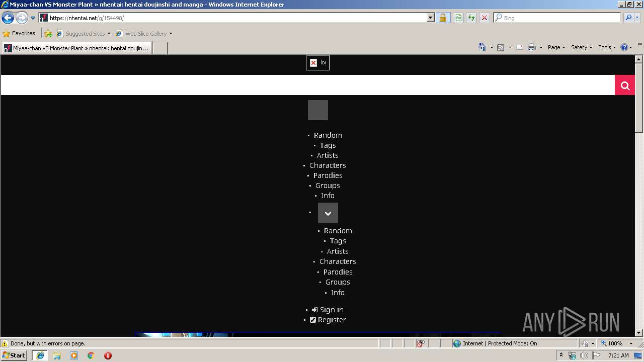Click the popup blocker status icon

[x=421, y=343]
